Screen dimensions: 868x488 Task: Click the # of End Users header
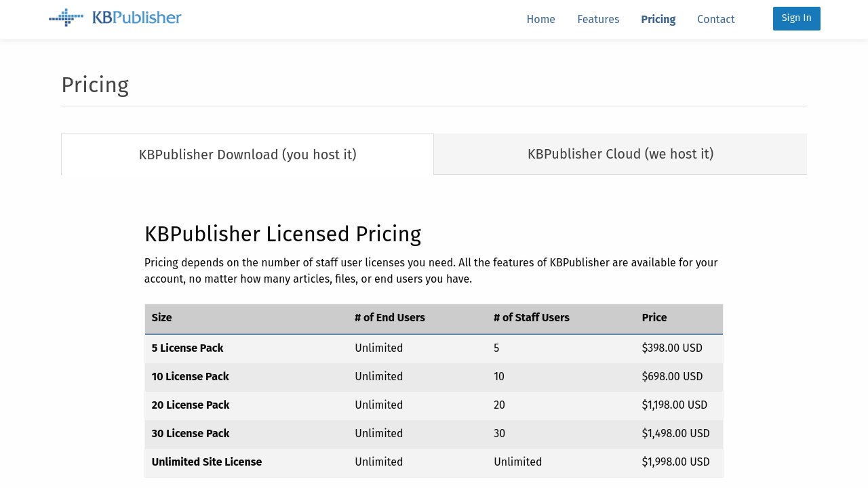tap(390, 318)
